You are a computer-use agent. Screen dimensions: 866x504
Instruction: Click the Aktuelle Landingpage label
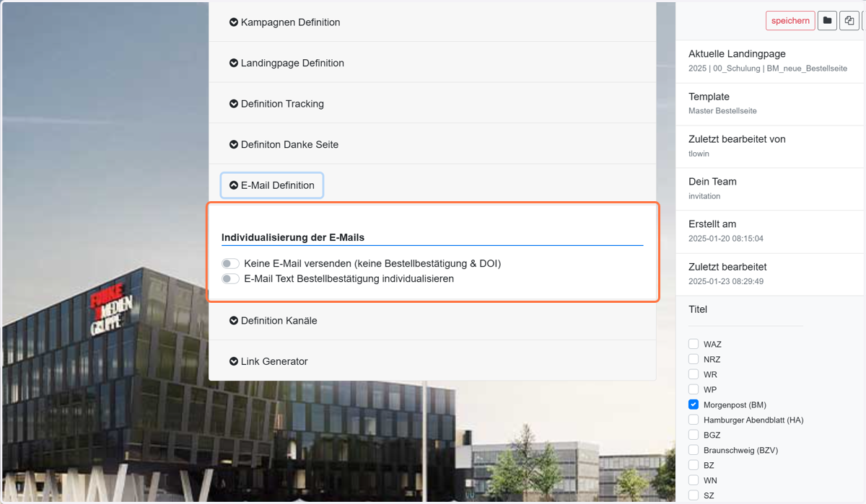(737, 54)
